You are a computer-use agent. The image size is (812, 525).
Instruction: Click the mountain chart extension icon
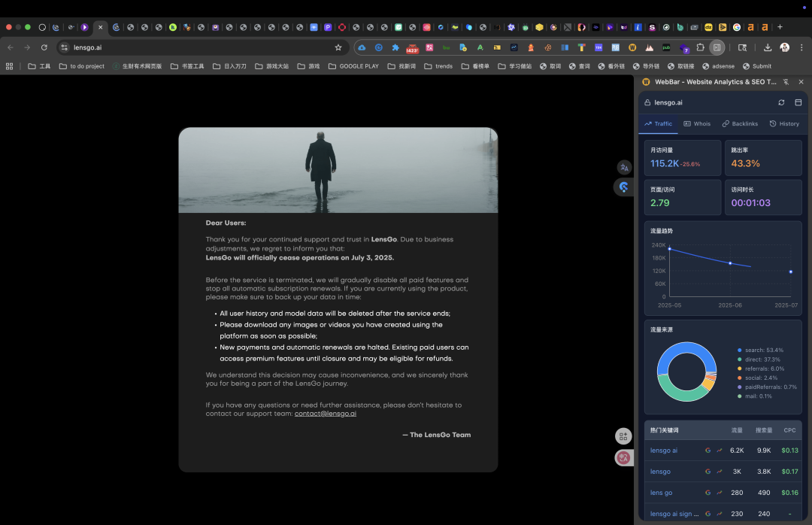[650, 47]
